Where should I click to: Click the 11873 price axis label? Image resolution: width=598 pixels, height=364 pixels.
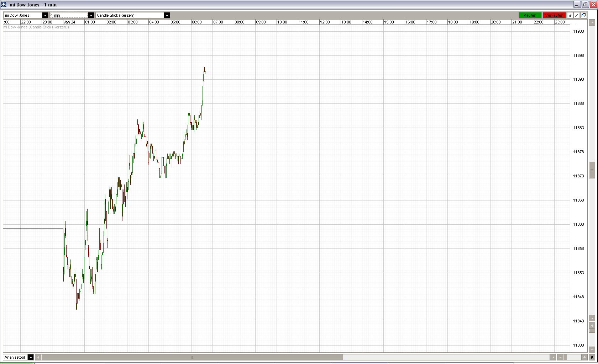578,176
